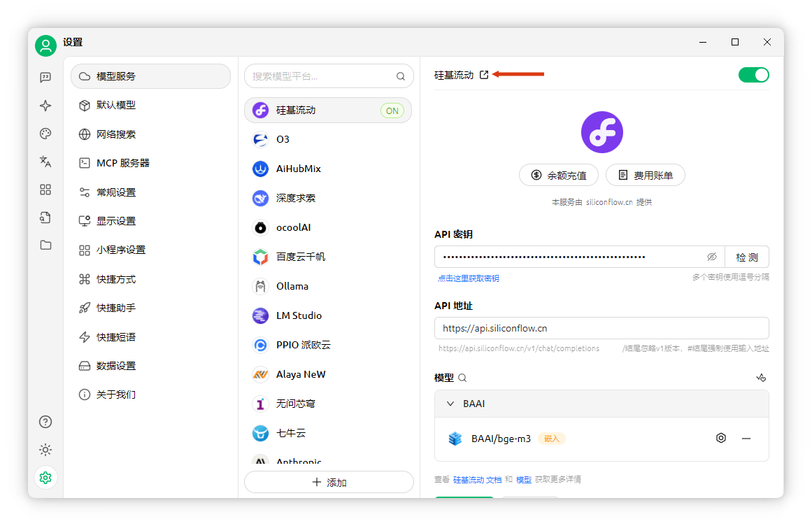The width and height of the screenshot is (812, 526).
Task: Collapse the BAAI model group
Action: [450, 404]
